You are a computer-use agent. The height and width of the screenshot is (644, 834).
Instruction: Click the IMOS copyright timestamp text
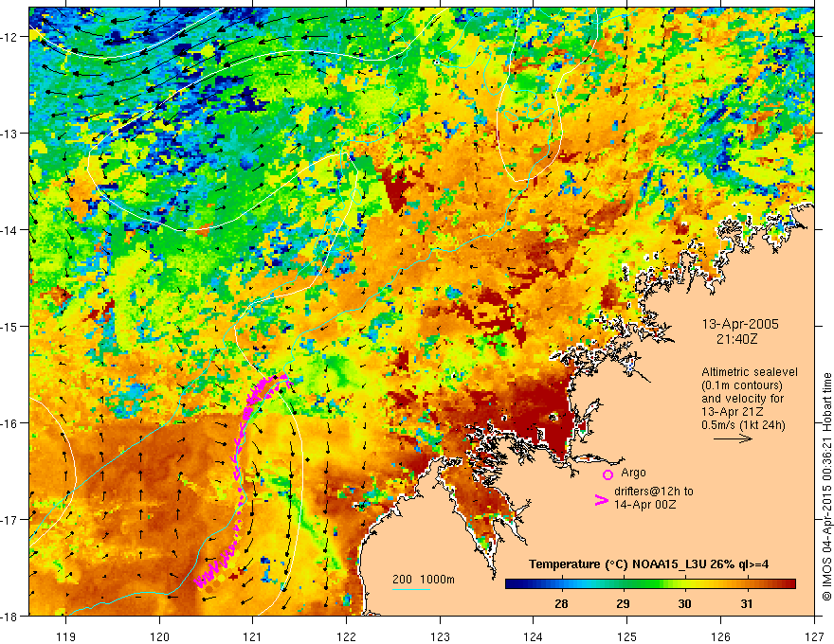pyautogui.click(x=826, y=486)
